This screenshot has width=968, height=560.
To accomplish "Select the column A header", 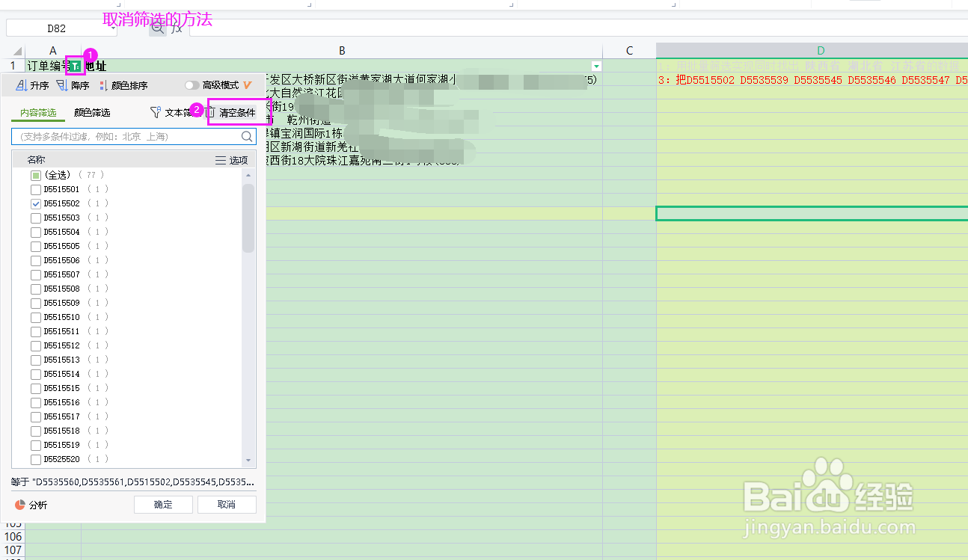I will click(x=53, y=51).
